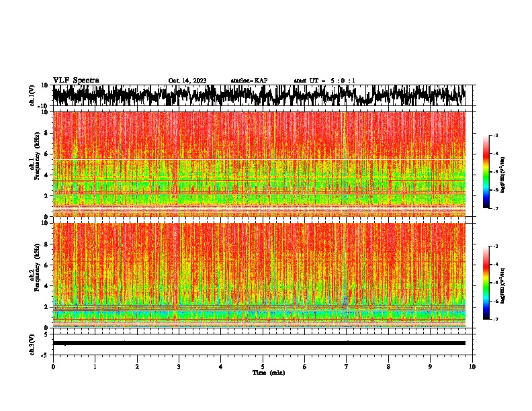The width and height of the screenshot is (532, 411).
Task: Click the "ch.3(V)" axis label
Action: click(32, 345)
